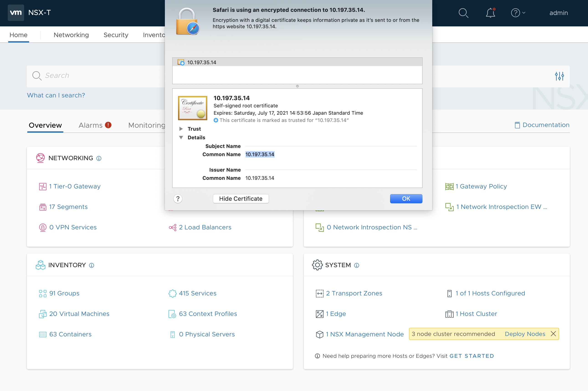
Task: Open the Networking tab
Action: pos(71,35)
